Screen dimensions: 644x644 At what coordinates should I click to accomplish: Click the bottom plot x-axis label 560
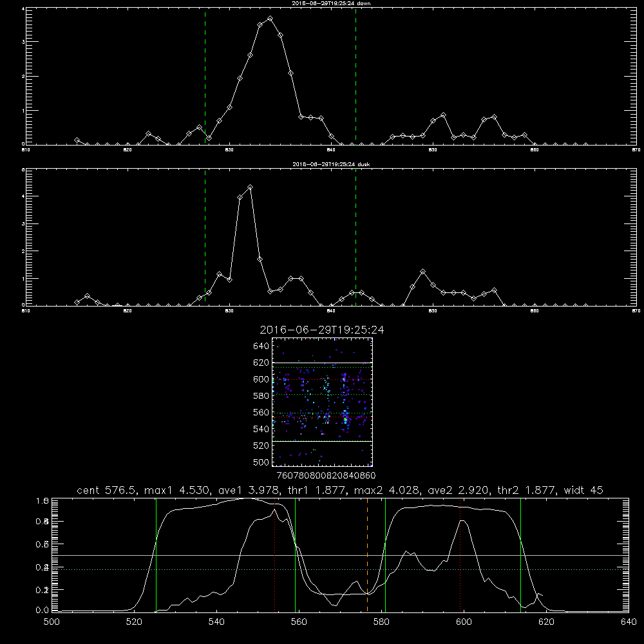[299, 622]
